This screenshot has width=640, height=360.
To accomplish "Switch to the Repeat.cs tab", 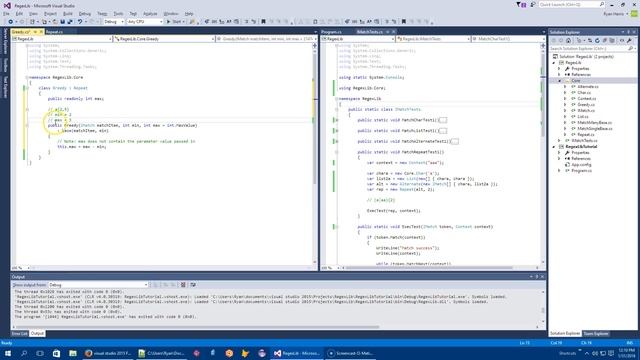I will pos(54,32).
